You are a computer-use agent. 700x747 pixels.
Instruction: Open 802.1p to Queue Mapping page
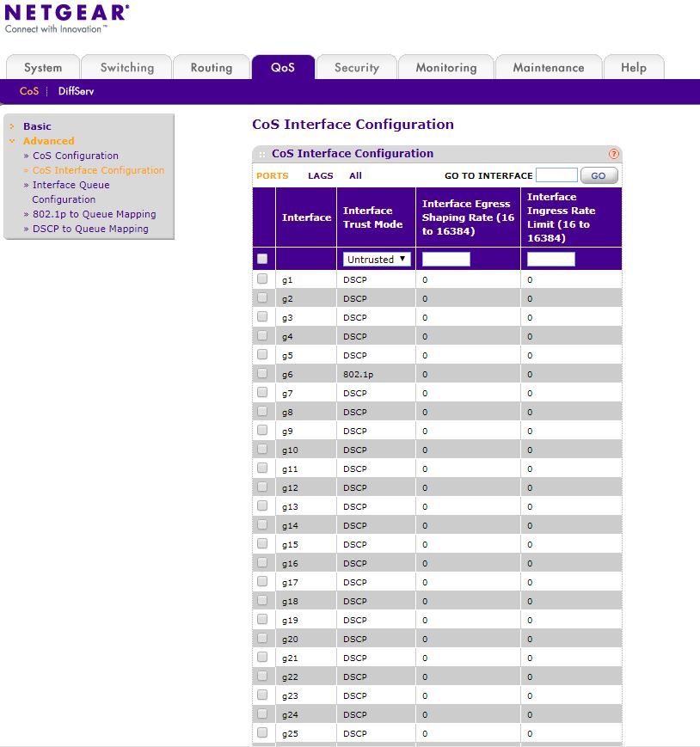pyautogui.click(x=94, y=214)
